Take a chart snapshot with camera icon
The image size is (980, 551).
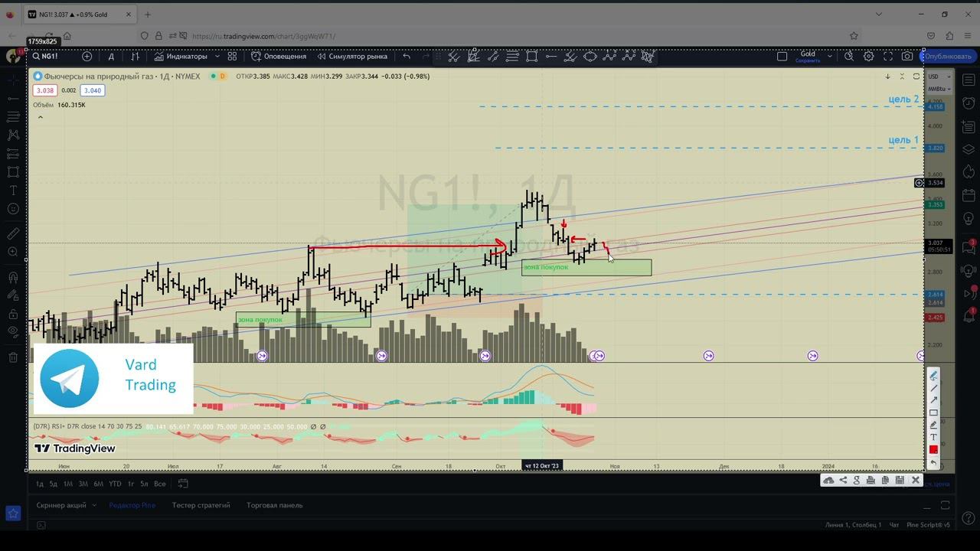click(907, 56)
